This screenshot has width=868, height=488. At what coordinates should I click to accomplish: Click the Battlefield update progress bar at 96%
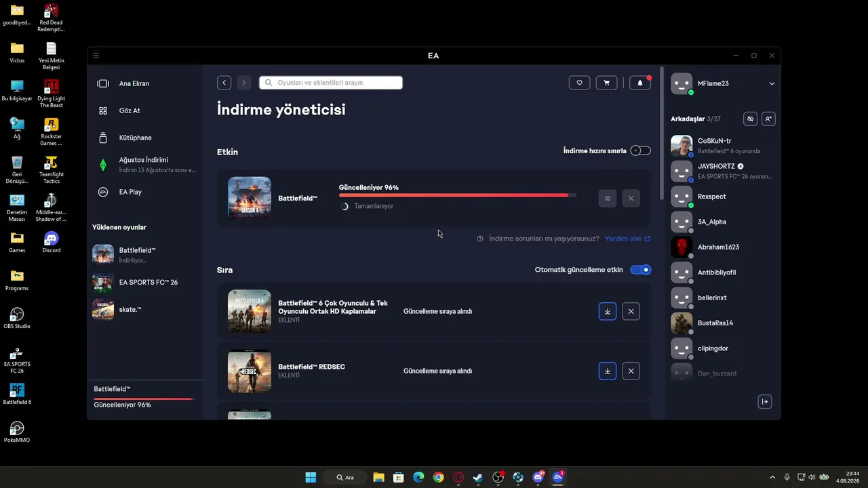coord(458,195)
